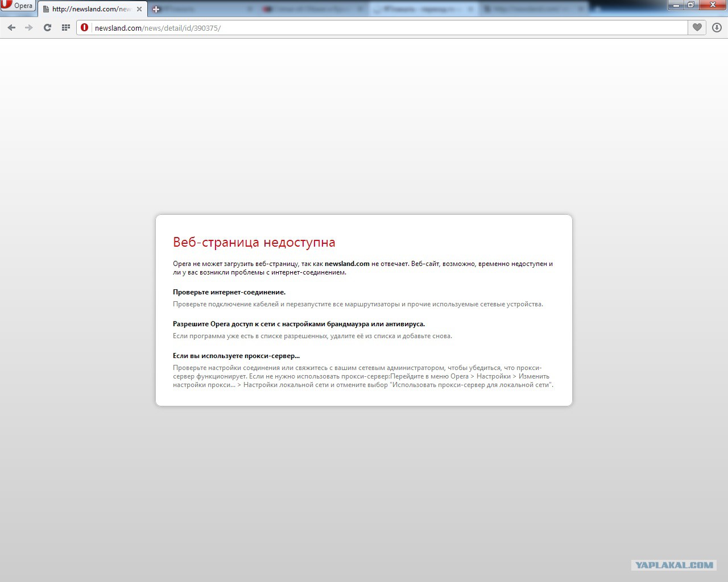The image size is (728, 582).
Task: Click the page icon on the newsland tab
Action: click(x=46, y=9)
